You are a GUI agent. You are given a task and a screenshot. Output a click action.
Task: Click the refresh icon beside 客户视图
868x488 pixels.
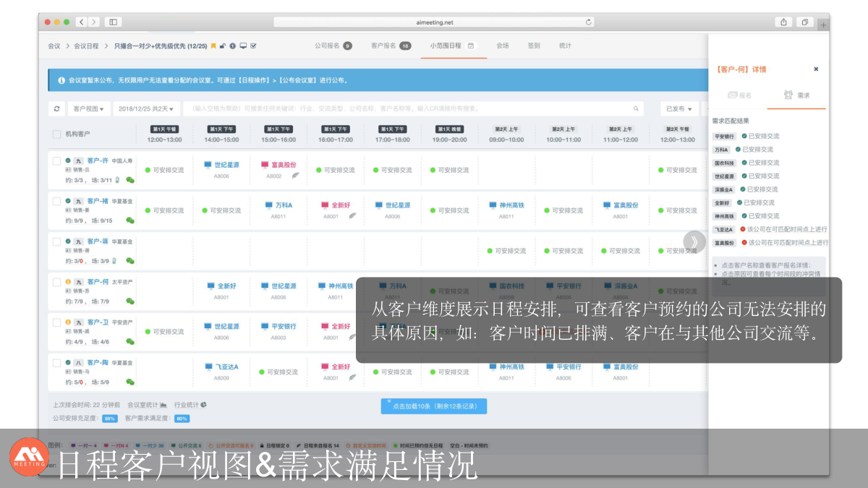coord(57,109)
